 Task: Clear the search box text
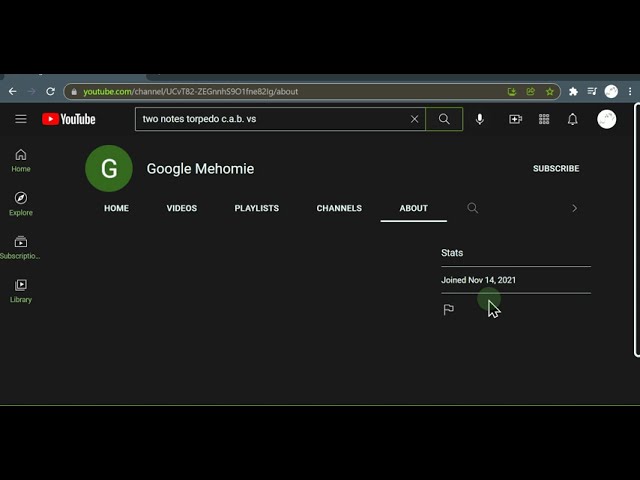point(414,119)
